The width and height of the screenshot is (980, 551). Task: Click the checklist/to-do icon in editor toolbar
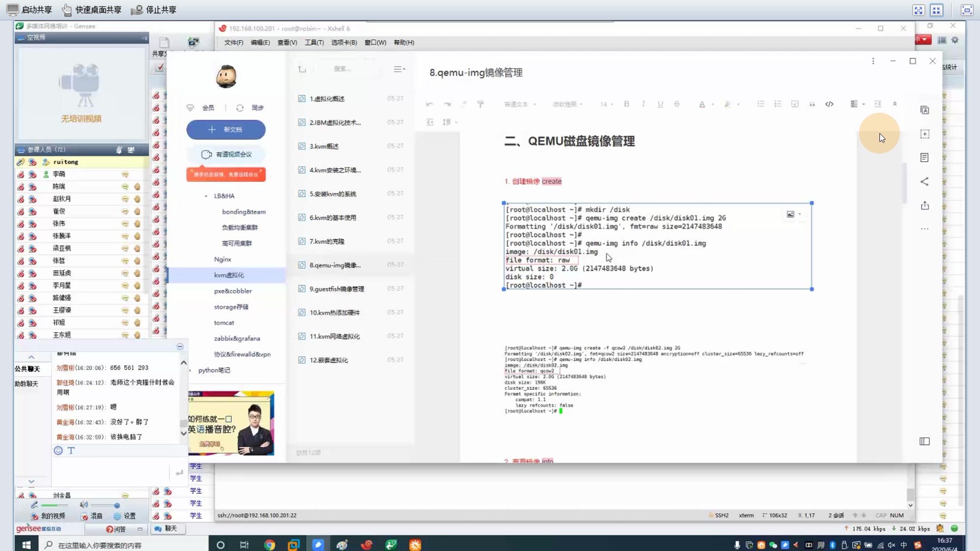tap(795, 104)
